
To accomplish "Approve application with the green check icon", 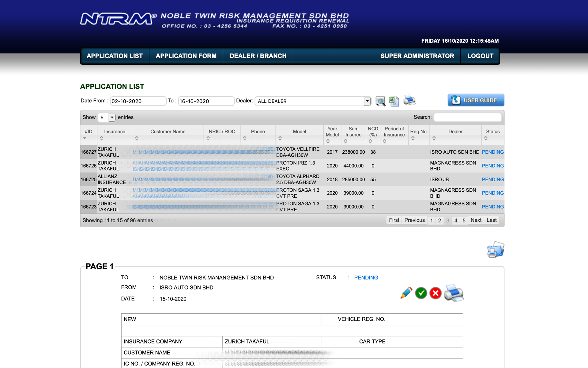I will tap(421, 293).
